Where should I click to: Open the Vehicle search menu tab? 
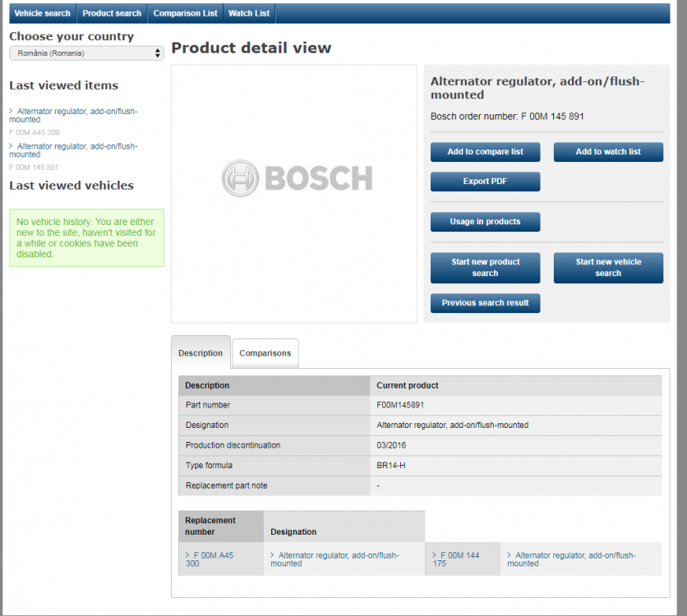coord(42,13)
